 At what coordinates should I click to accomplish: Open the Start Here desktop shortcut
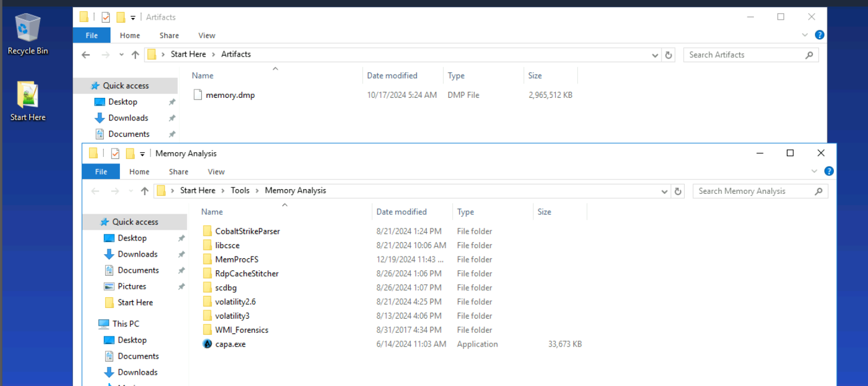click(27, 97)
